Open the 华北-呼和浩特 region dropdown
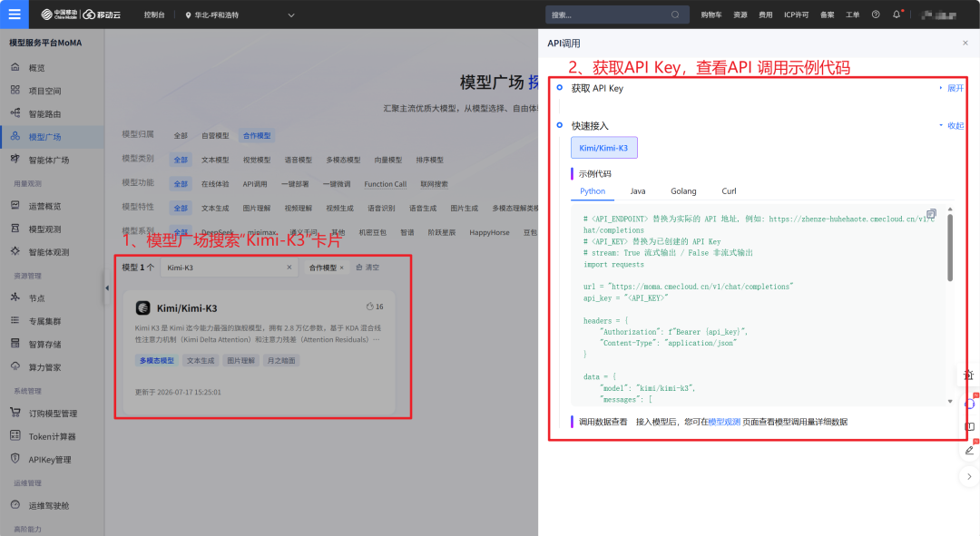 (240, 15)
